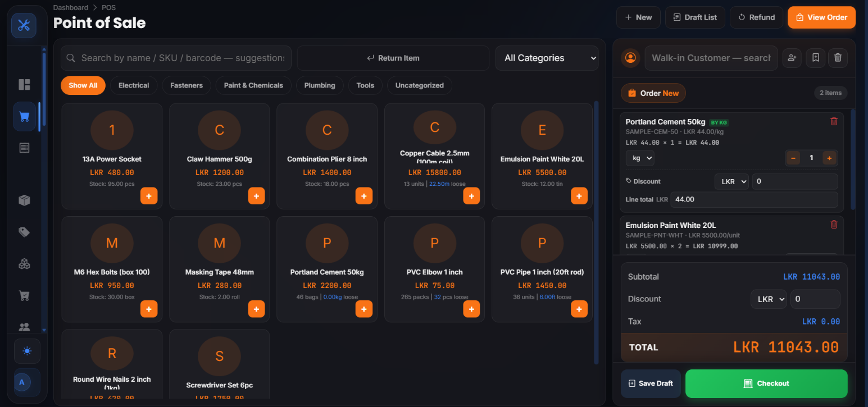Click the Dashboard breadcrumb link

[71, 8]
